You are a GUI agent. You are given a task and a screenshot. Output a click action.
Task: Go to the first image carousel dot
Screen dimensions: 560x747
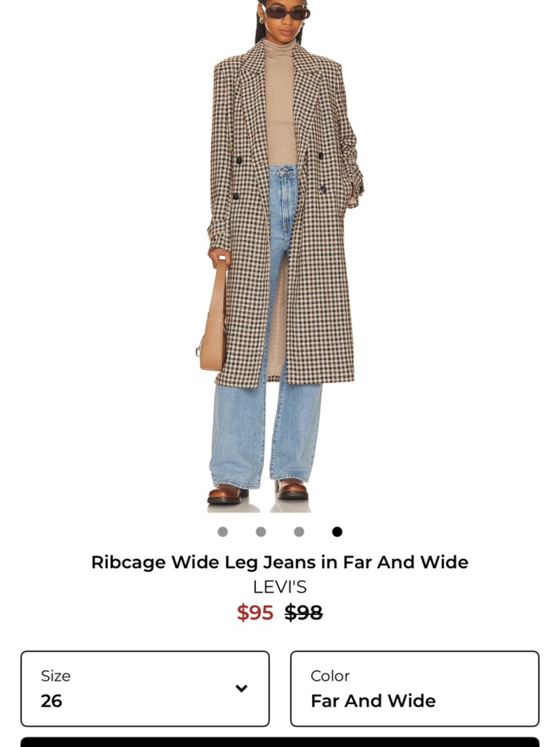point(223,532)
